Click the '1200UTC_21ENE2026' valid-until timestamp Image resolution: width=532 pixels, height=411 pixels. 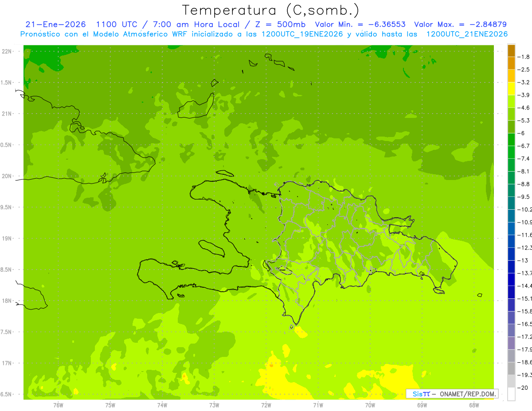tap(467, 34)
